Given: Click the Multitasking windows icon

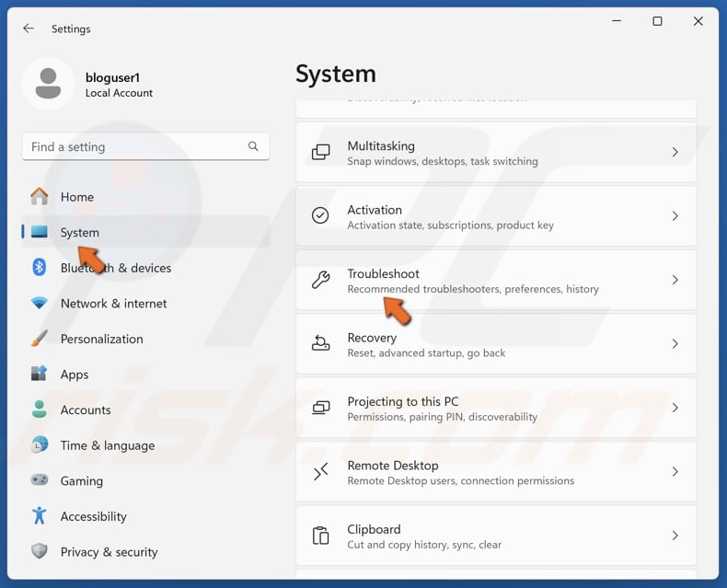Looking at the screenshot, I should click(x=320, y=152).
